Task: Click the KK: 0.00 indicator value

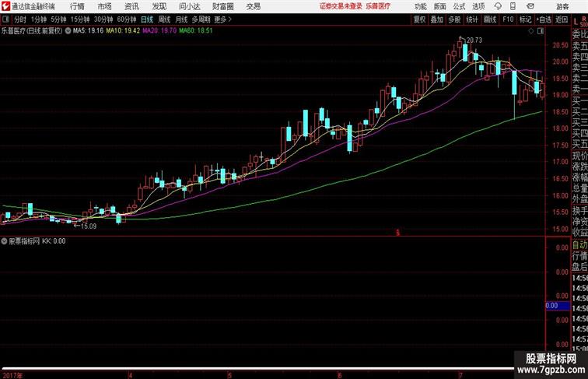Action: tap(54, 241)
